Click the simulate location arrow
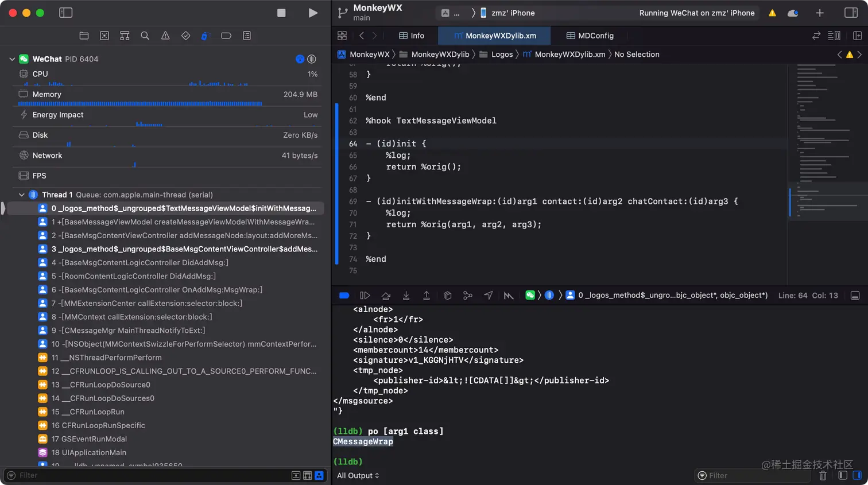The width and height of the screenshot is (868, 485). pos(489,295)
